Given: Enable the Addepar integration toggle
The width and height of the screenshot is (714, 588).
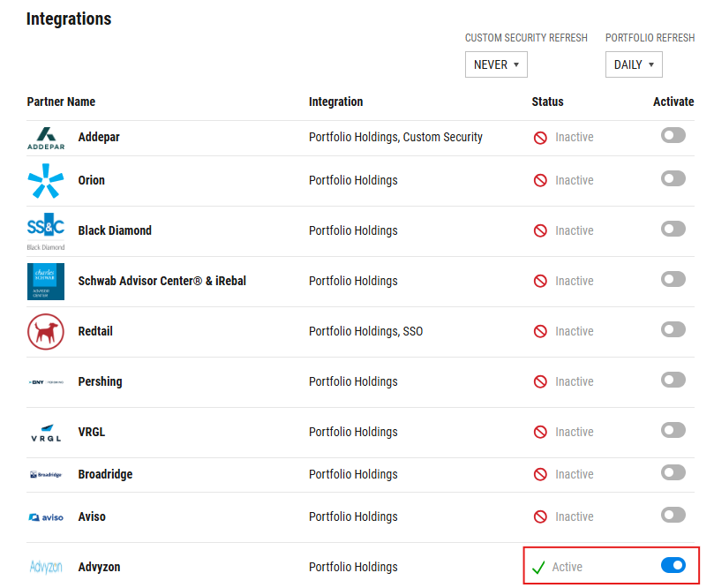Looking at the screenshot, I should [x=673, y=135].
